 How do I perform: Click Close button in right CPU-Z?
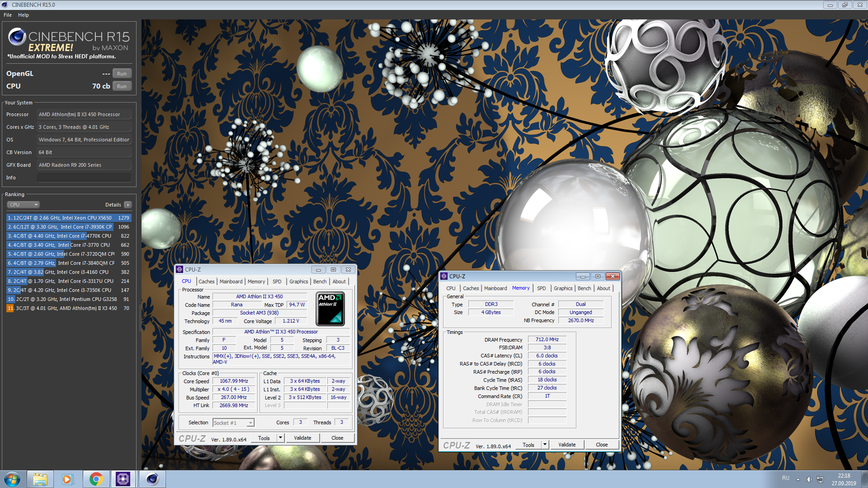[x=602, y=445]
